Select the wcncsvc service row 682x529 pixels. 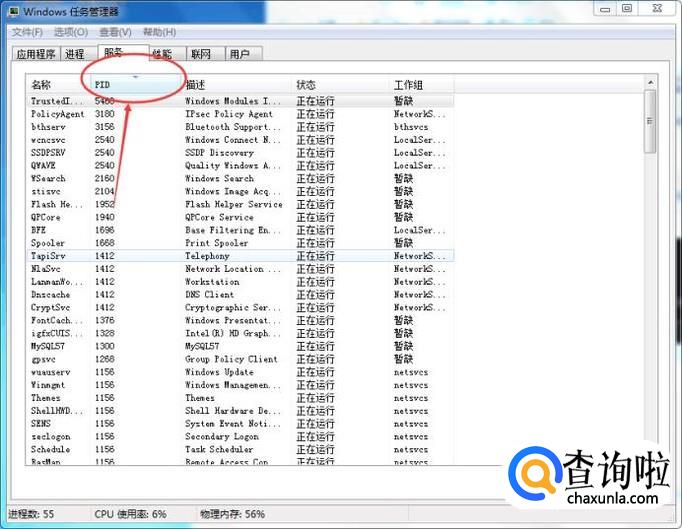[240, 140]
